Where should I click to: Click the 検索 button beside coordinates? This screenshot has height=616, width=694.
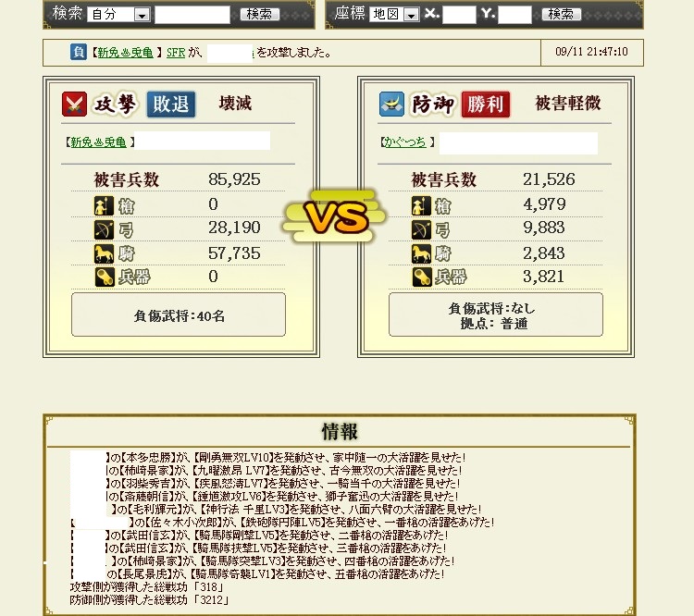coord(562,14)
